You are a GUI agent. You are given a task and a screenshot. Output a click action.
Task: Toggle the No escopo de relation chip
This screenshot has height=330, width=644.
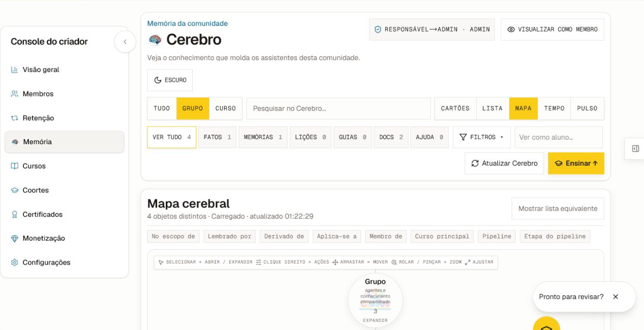click(173, 237)
